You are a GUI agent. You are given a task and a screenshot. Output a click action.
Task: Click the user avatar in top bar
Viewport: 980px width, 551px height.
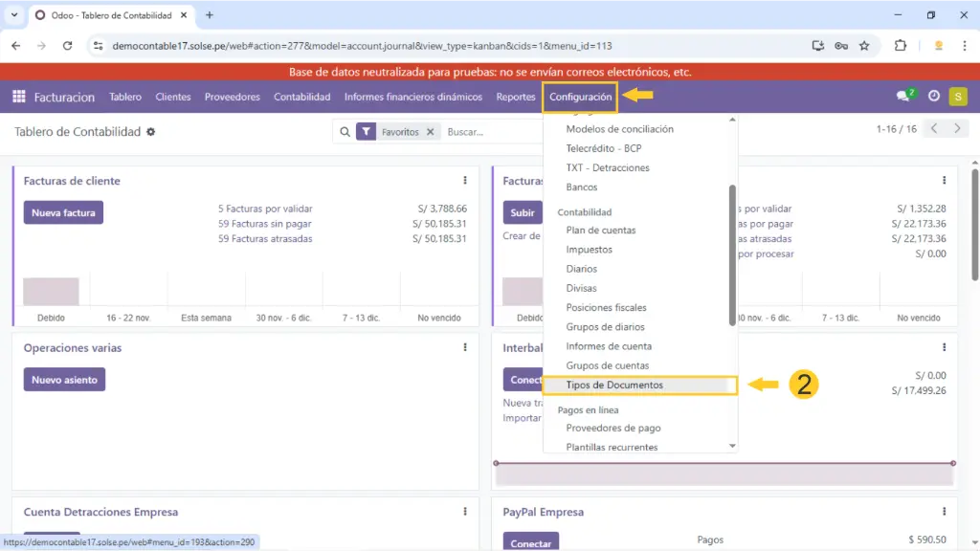tap(957, 97)
